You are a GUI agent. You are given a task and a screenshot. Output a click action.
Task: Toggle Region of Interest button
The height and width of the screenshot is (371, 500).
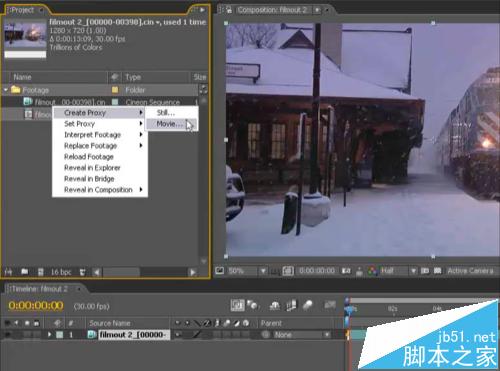(425, 271)
